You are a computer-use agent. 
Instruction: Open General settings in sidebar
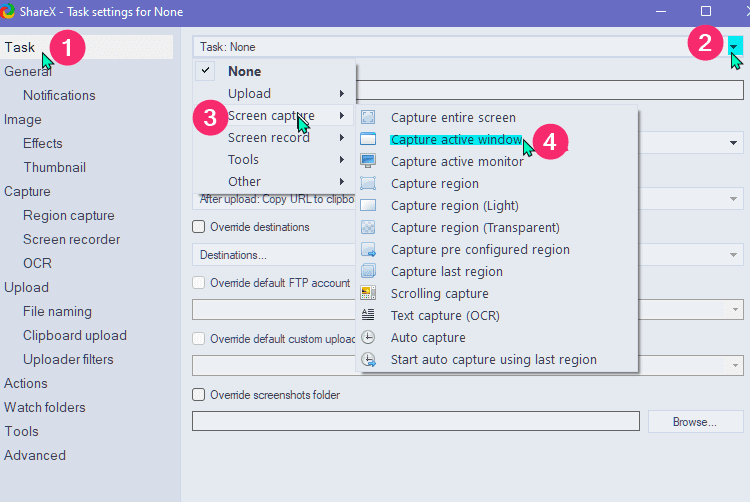tap(28, 71)
